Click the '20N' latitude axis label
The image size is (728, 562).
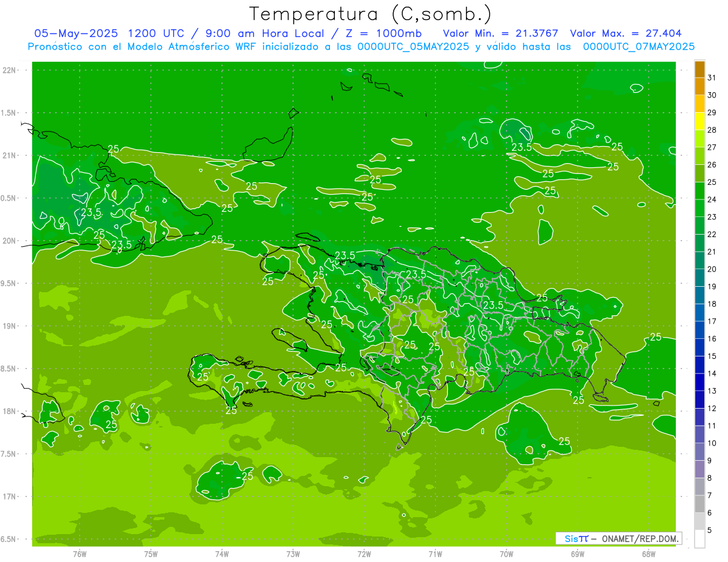click(9, 241)
